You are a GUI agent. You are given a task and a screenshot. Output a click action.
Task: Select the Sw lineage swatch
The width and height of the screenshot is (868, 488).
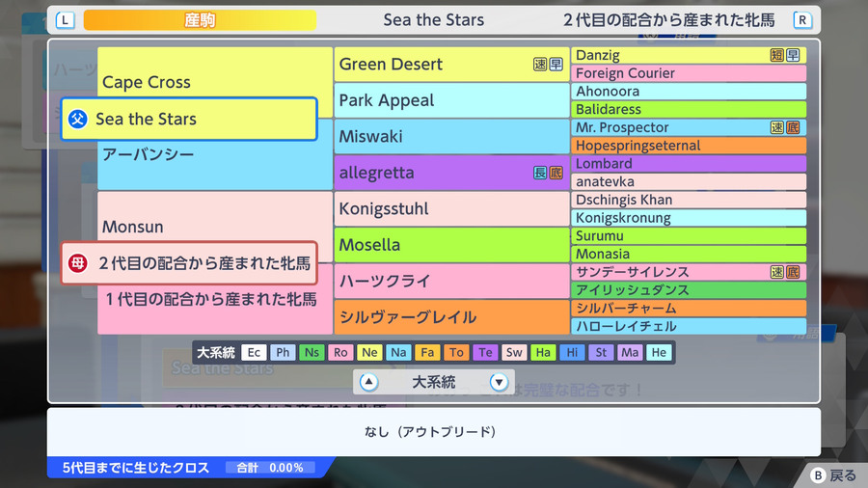coord(514,352)
